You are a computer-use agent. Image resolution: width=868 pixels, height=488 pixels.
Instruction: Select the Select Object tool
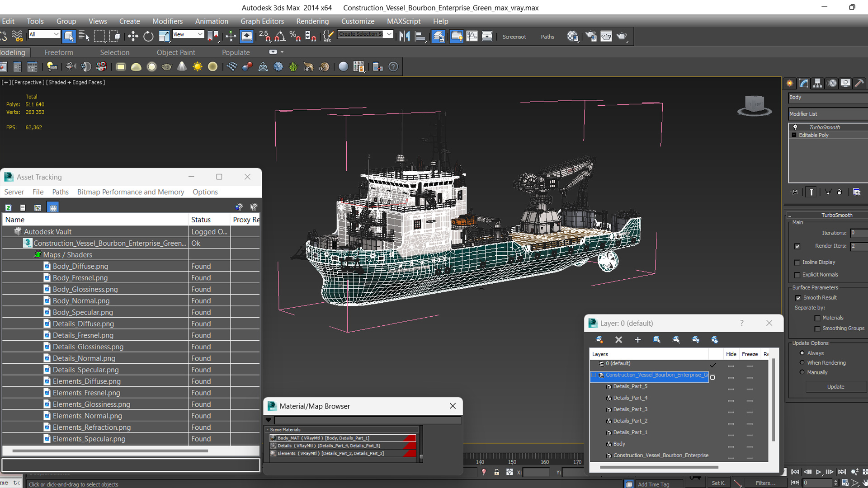69,36
